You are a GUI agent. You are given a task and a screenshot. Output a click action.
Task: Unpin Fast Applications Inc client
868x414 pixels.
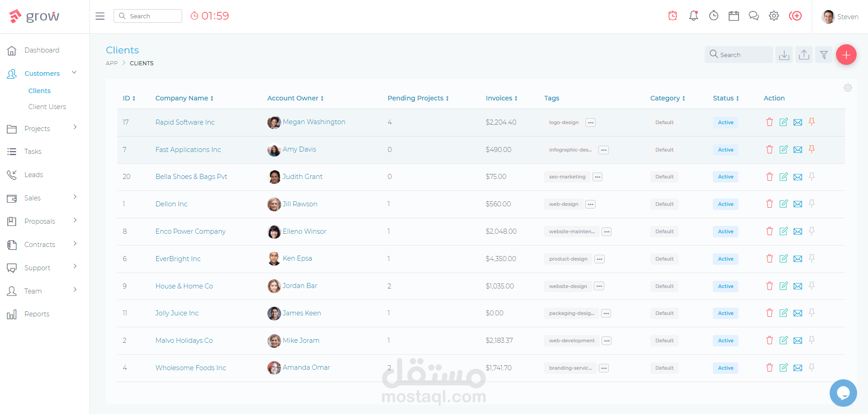pyautogui.click(x=812, y=149)
